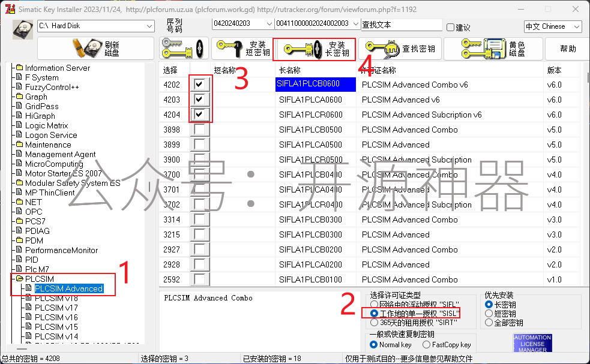Open the Graph folder in the tree
This screenshot has height=364, width=590.
pos(36,97)
